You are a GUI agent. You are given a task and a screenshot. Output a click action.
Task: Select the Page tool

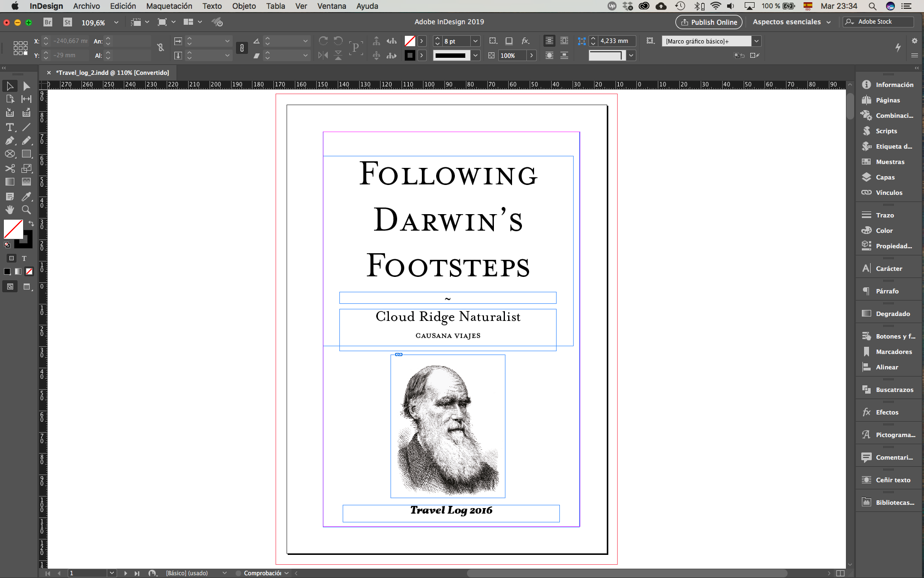10,99
